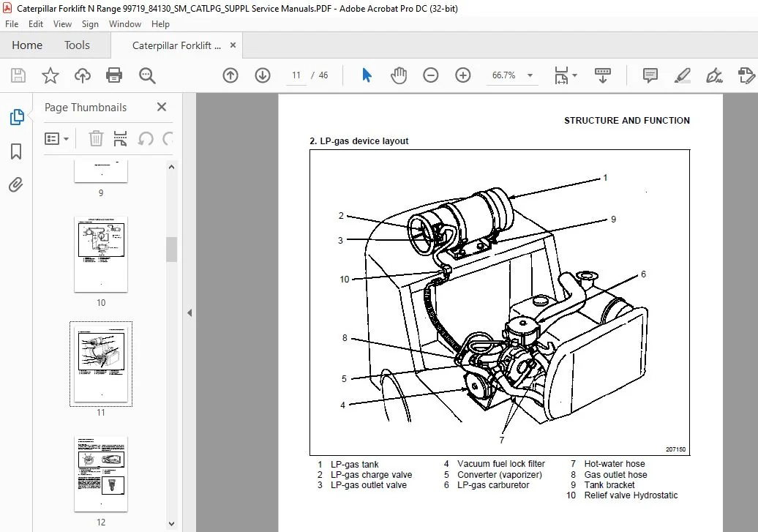This screenshot has width=758, height=532.
Task: Print the document
Action: [114, 75]
